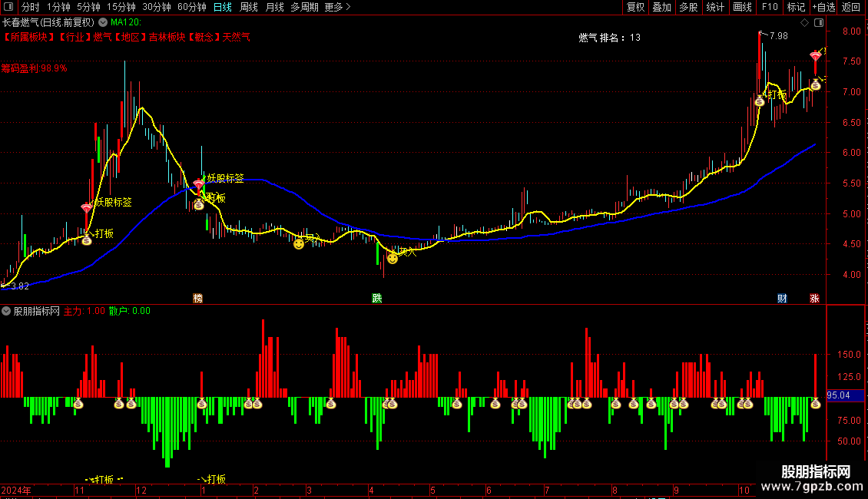
Task: Select the 分时 intraday view
Action: (31, 7)
